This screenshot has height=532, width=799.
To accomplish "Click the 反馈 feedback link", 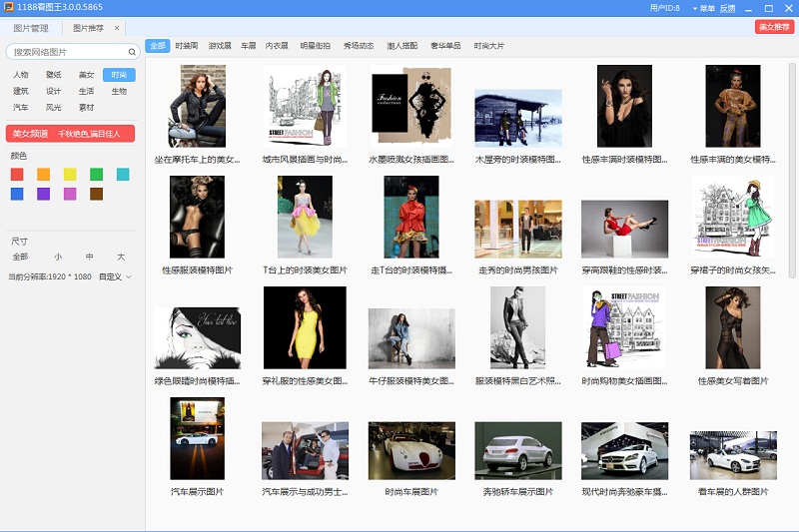I will coord(727,8).
